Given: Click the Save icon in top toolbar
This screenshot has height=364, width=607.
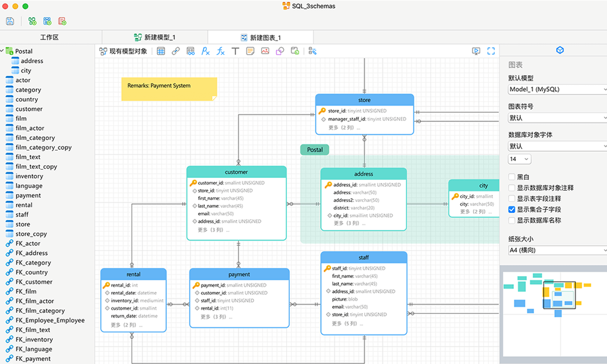Looking at the screenshot, I should [10, 21].
